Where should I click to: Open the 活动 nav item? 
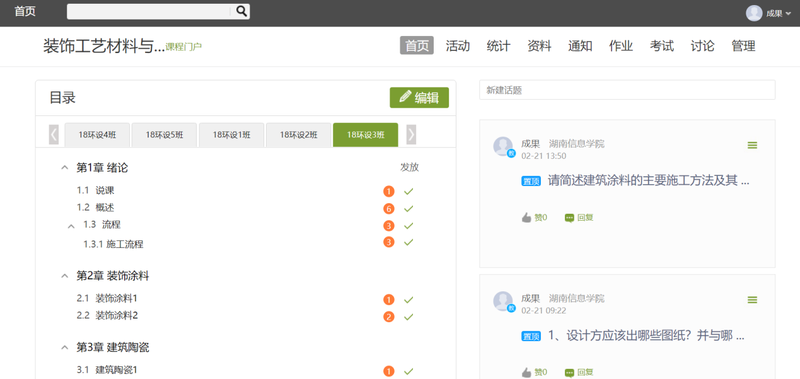click(458, 45)
